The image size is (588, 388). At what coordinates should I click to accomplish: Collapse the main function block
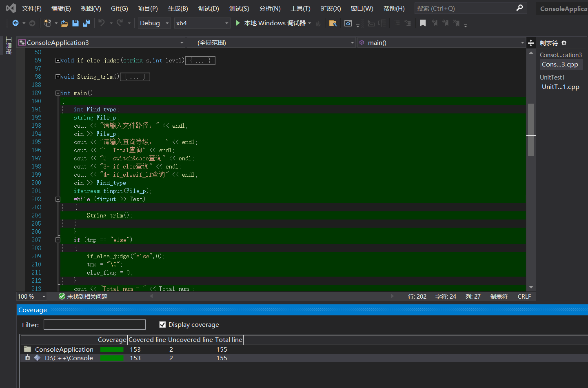tap(58, 93)
